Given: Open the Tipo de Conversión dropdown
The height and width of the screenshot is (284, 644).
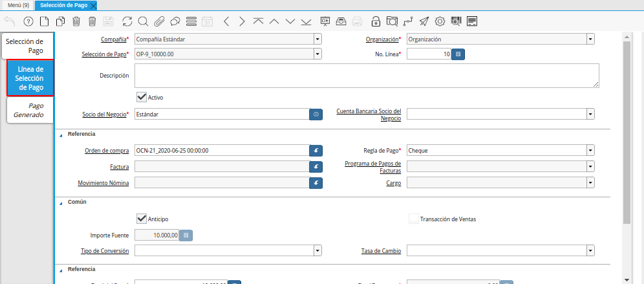Looking at the screenshot, I should point(317,250).
